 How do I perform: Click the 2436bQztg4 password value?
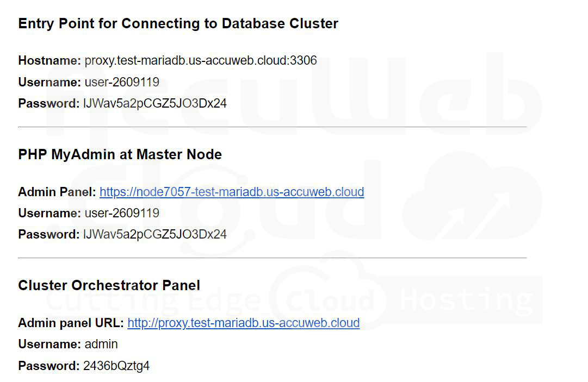tap(116, 366)
